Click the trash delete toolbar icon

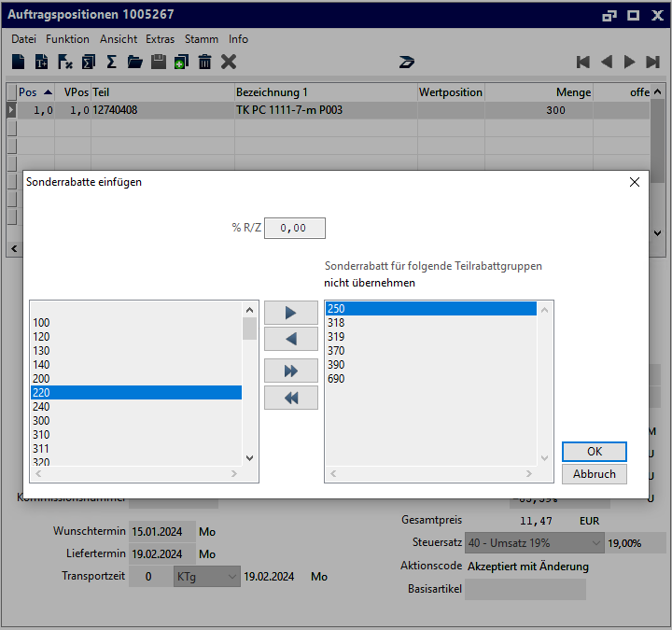(204, 62)
